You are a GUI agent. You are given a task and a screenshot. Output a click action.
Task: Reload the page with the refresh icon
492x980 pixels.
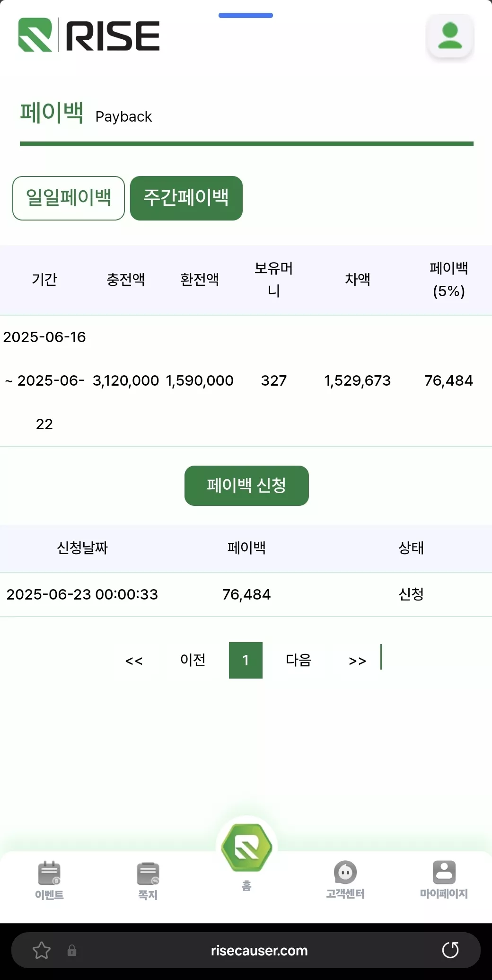point(450,950)
